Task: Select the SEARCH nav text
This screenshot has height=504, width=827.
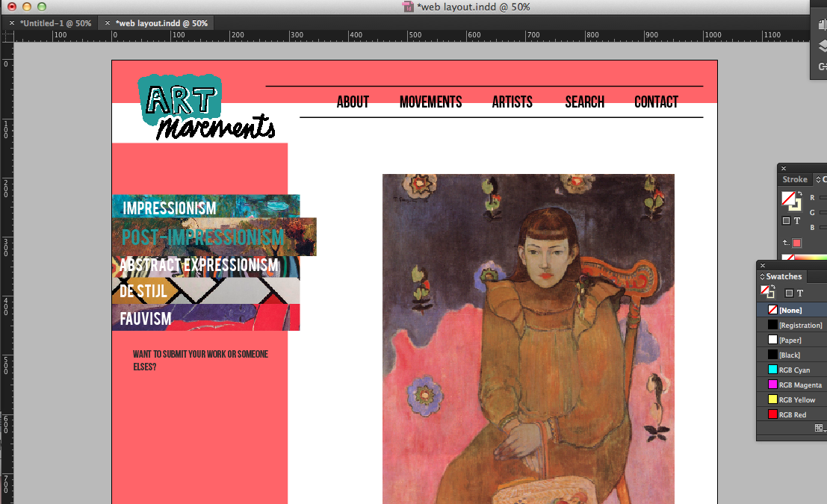Action: (x=585, y=102)
